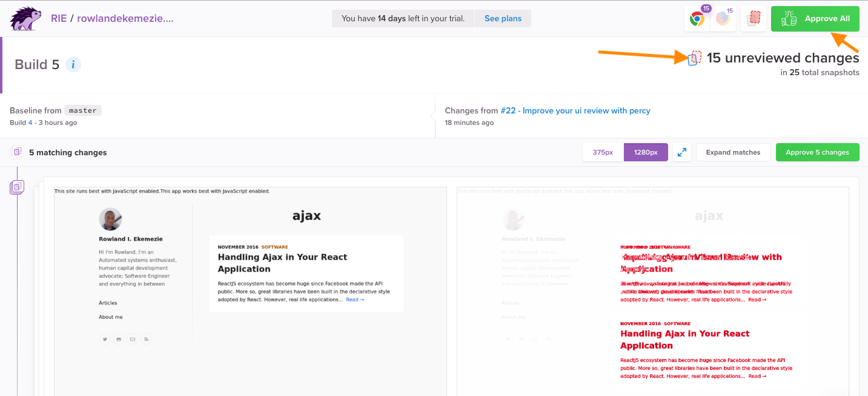Click GitHub icon in baseline snapshot

pos(119,339)
